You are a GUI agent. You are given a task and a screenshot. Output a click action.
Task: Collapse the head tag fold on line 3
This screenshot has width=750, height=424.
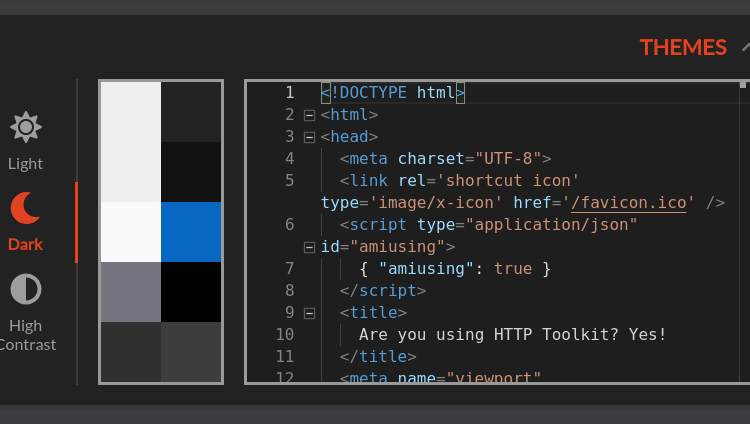(x=309, y=137)
